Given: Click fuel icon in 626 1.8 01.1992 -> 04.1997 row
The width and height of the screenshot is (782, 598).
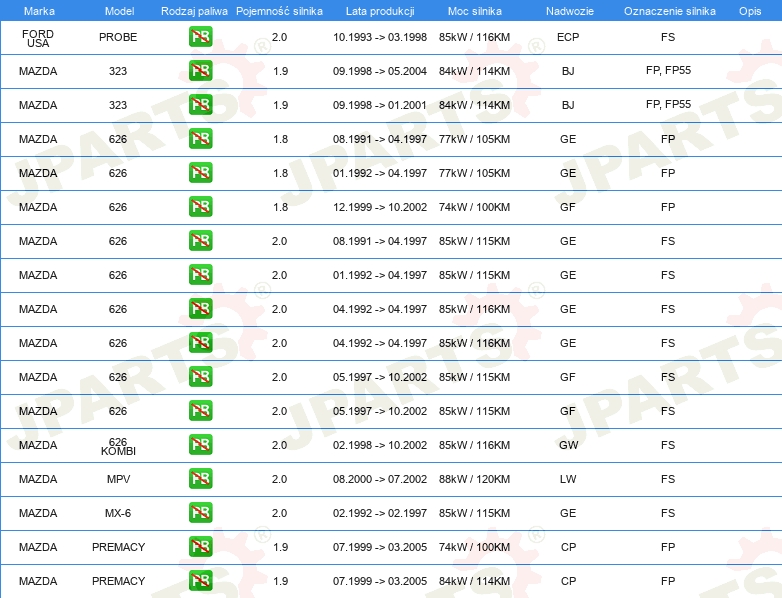Looking at the screenshot, I should pyautogui.click(x=200, y=173).
